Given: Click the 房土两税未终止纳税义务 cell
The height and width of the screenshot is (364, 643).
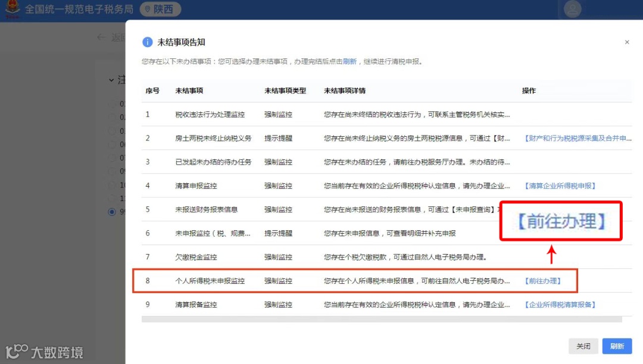Looking at the screenshot, I should (213, 139).
